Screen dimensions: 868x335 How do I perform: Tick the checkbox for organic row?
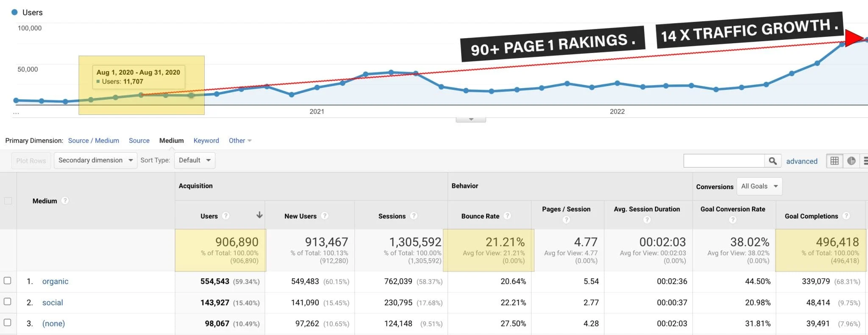(x=8, y=281)
